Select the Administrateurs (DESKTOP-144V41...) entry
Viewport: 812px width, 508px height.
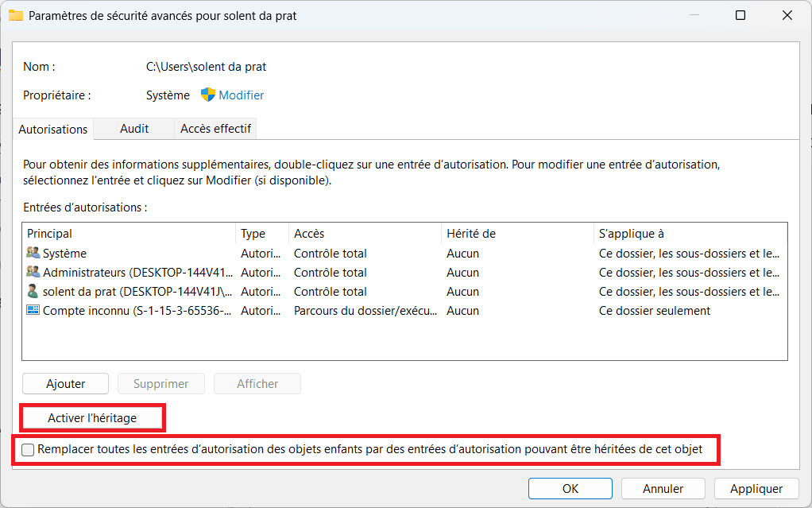click(404, 273)
